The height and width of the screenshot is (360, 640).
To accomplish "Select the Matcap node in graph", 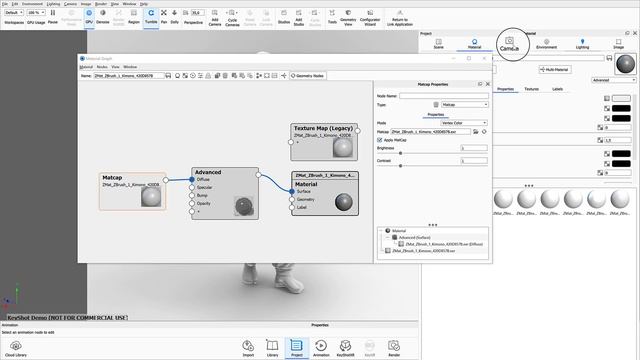I will click(x=133, y=191).
